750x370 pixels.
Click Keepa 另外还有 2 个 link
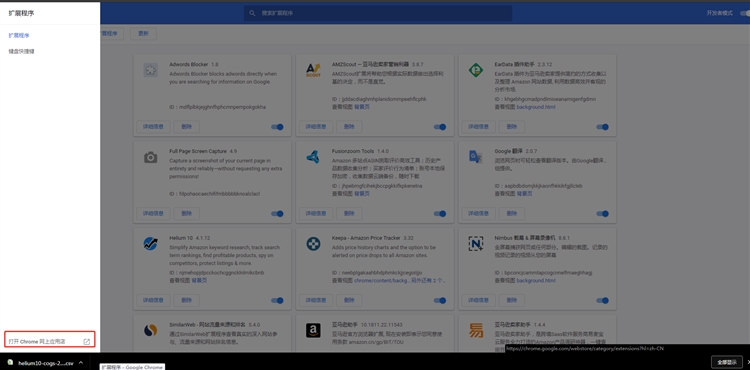coord(429,281)
